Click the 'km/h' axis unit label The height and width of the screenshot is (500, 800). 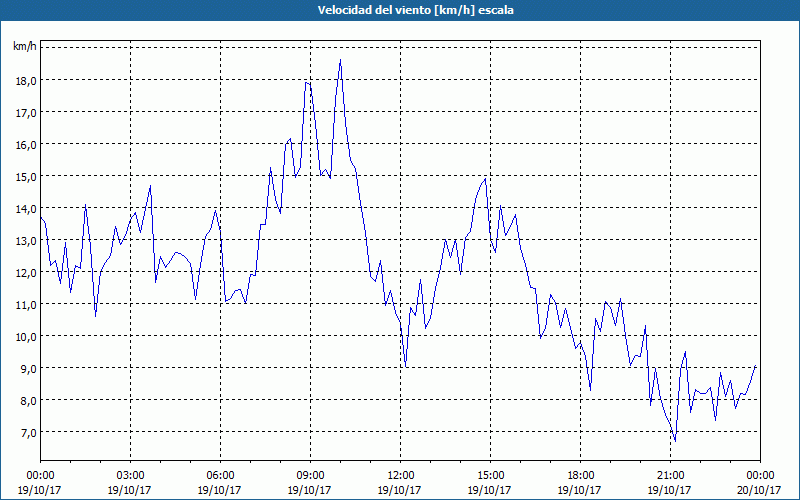[x=25, y=47]
